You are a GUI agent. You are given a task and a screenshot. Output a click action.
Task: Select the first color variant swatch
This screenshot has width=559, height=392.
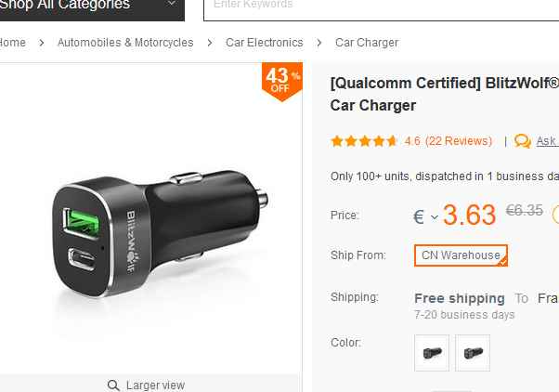tap(432, 353)
